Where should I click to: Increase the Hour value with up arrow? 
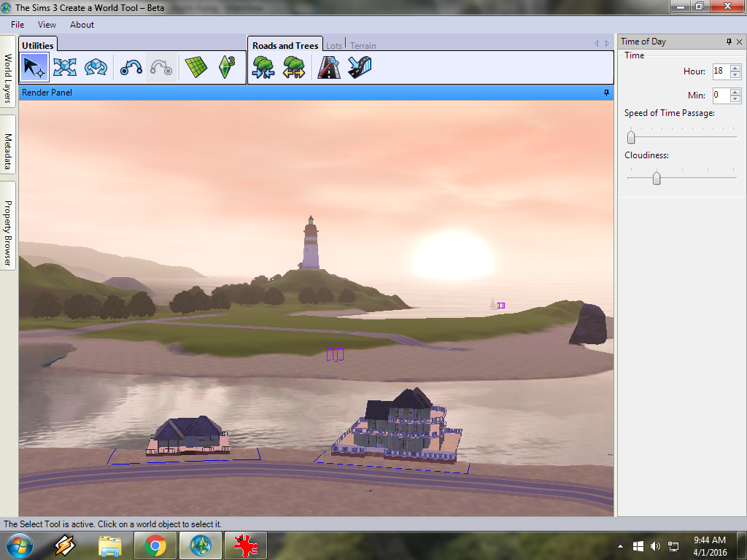pos(735,68)
